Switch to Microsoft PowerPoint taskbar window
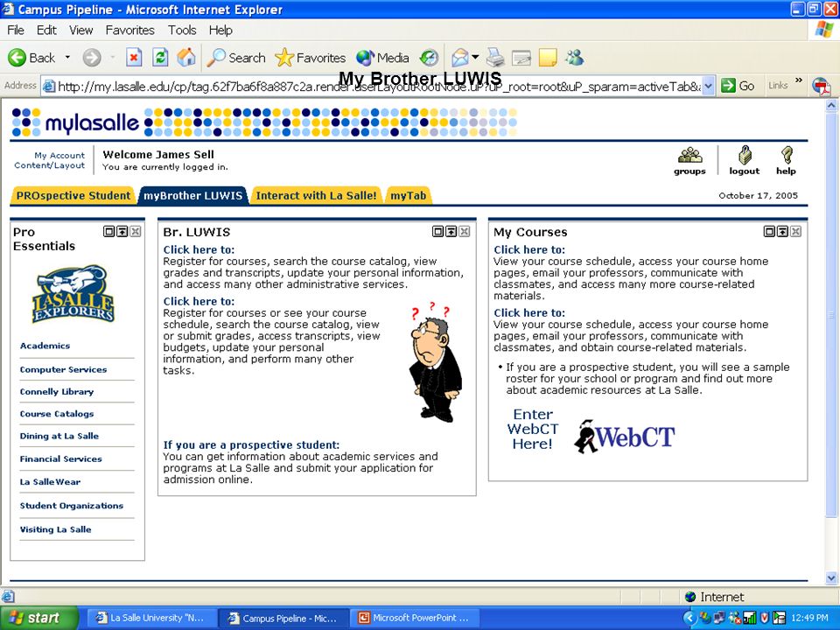This screenshot has height=630, width=840. [414, 618]
